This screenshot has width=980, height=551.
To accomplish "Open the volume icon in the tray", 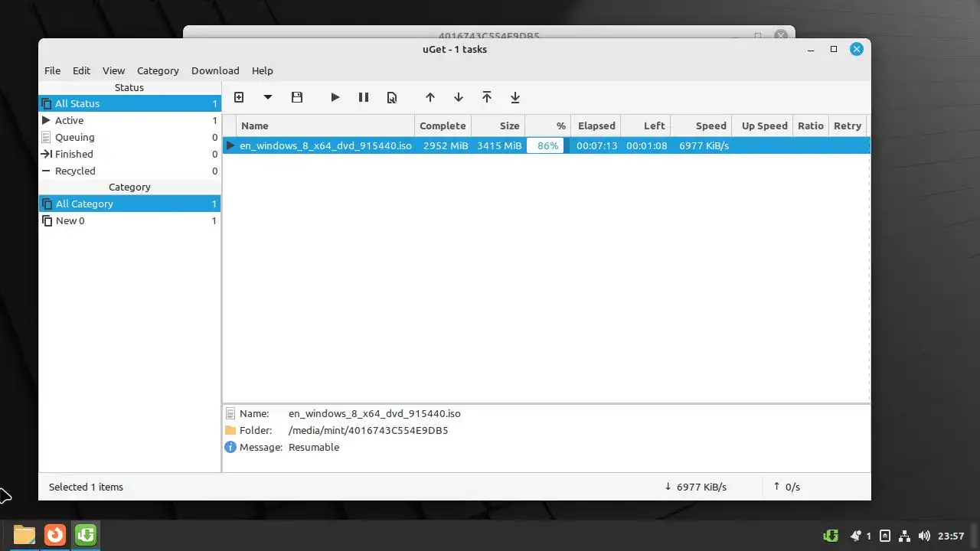I will point(924,536).
